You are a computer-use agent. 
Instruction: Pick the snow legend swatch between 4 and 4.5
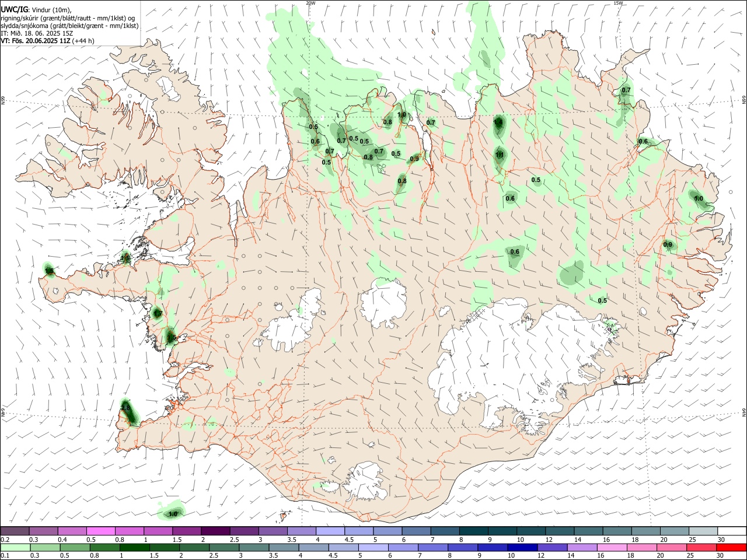[330, 531]
